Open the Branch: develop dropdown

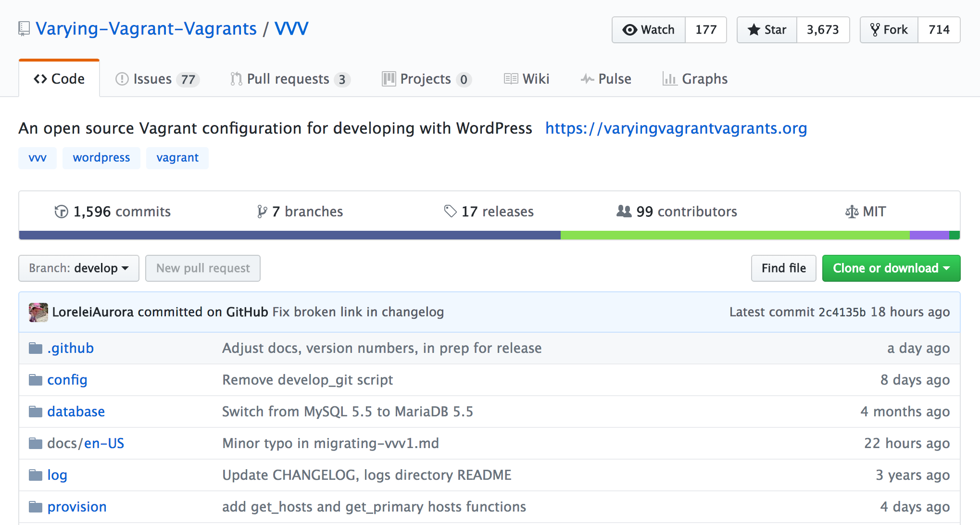pos(78,268)
